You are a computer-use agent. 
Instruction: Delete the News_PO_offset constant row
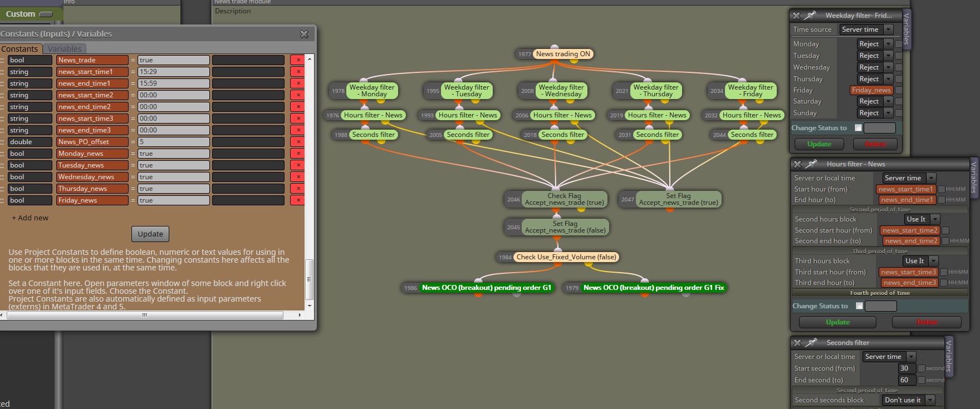298,142
